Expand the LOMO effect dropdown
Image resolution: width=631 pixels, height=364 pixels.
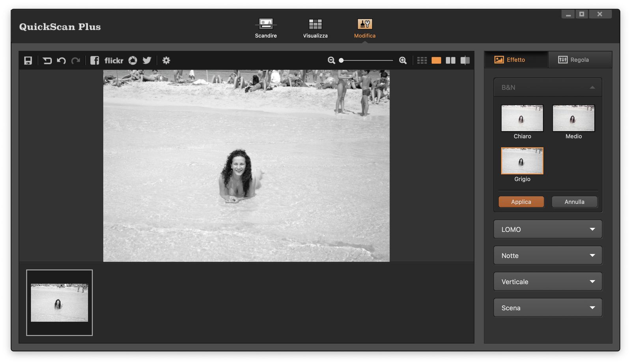click(x=547, y=229)
